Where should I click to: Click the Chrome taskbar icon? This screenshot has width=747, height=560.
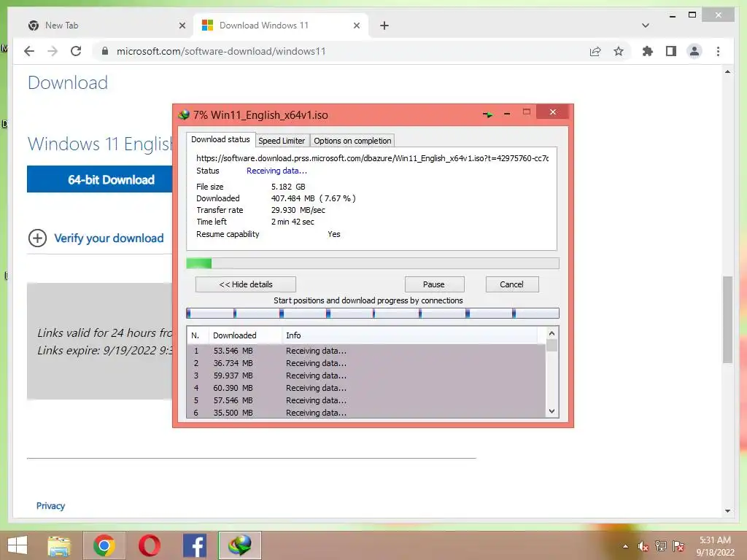tap(104, 545)
